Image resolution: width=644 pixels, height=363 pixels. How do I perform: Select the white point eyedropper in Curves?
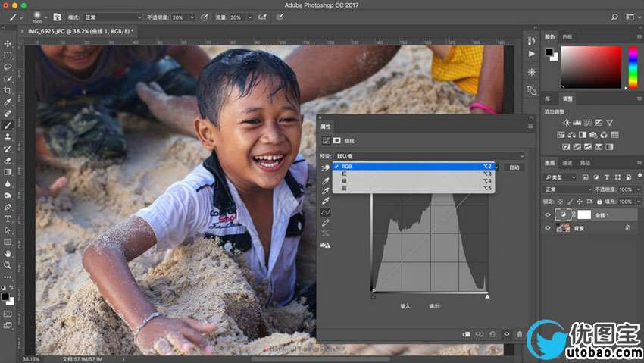(325, 202)
